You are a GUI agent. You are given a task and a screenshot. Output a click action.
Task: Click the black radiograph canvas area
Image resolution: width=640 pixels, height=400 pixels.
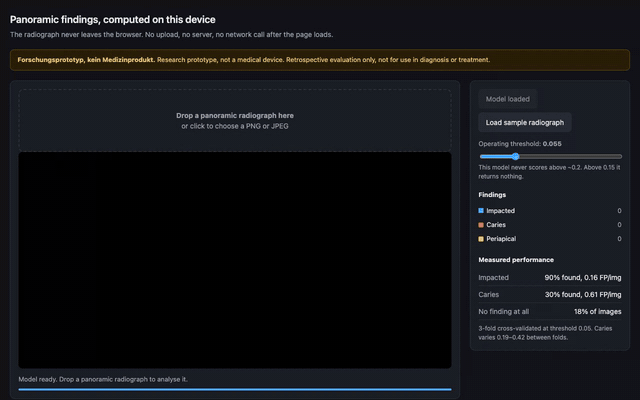[x=235, y=260]
